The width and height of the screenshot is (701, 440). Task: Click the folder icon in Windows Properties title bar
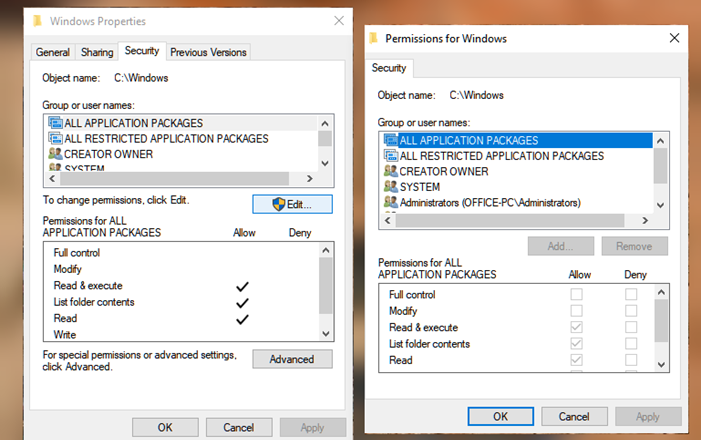(37, 20)
